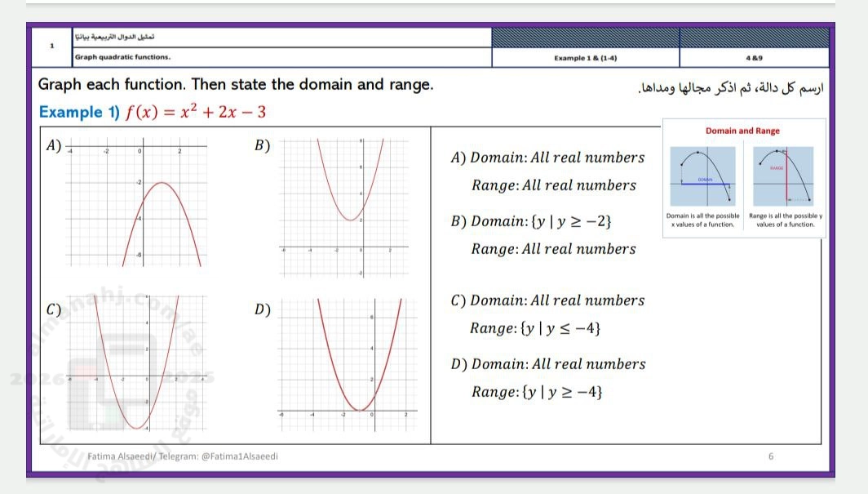
Task: Click the 'Graph quadratic functions.' header cell
Action: pos(122,58)
